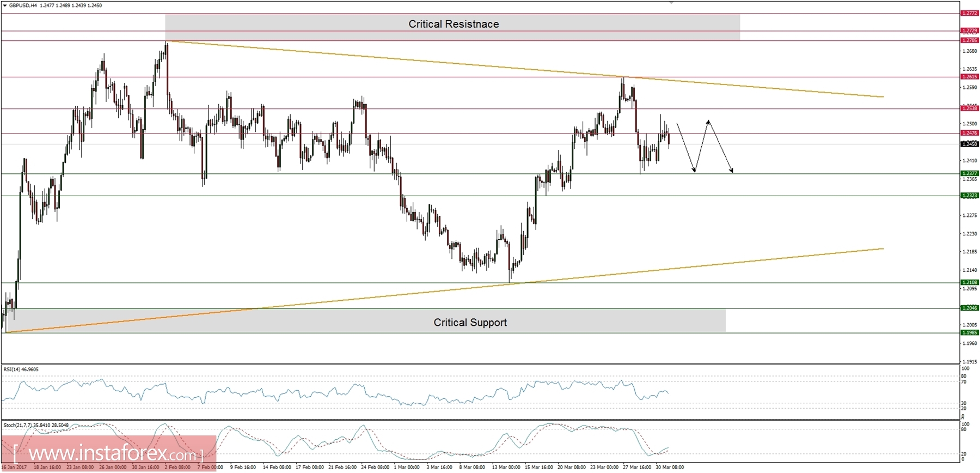Image resolution: width=980 pixels, height=473 pixels.
Task: Click the 1 Mar 00:00 date label
Action: (x=407, y=468)
